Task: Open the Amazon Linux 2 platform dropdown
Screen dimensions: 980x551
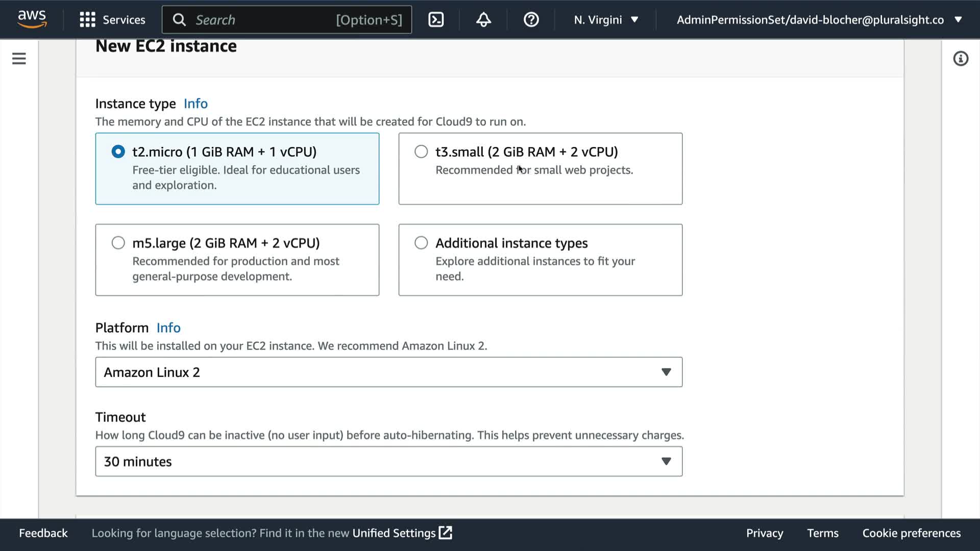Action: coord(388,372)
